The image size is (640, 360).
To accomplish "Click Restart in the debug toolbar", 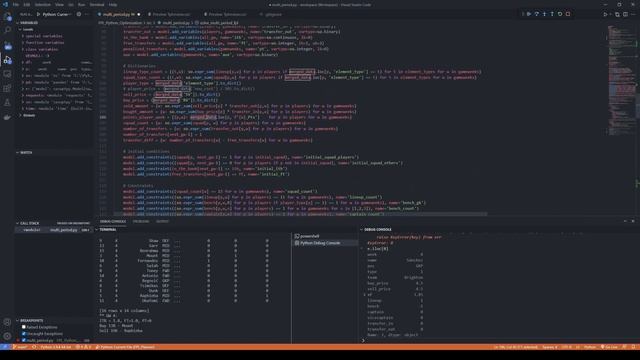I will 560,14.
